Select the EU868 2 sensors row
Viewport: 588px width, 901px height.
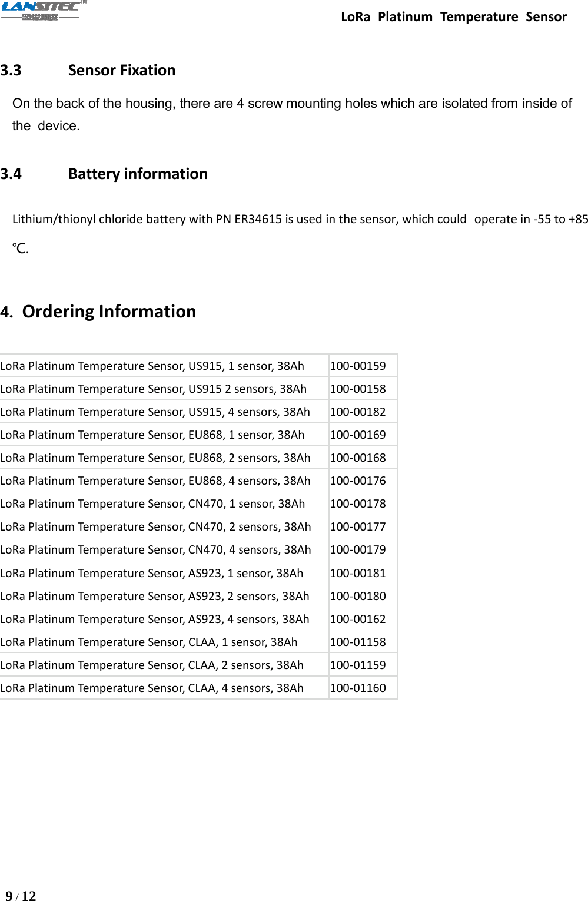click(199, 458)
